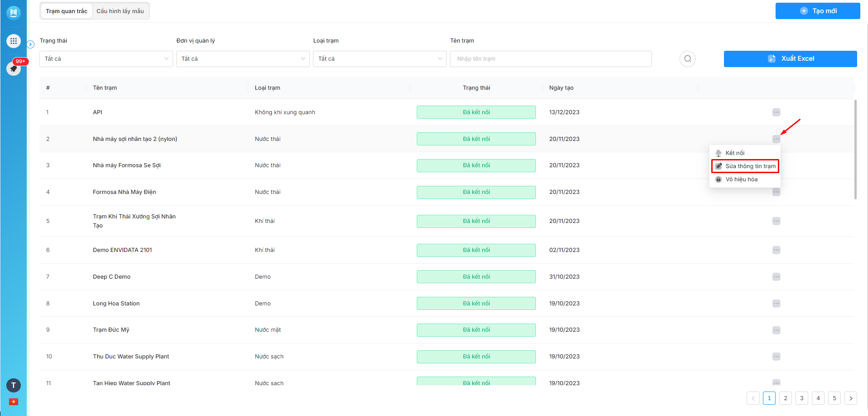The width and height of the screenshot is (868, 416).
Task: Open more options for Thu Duc Water Supply Plant
Action: pos(776,357)
